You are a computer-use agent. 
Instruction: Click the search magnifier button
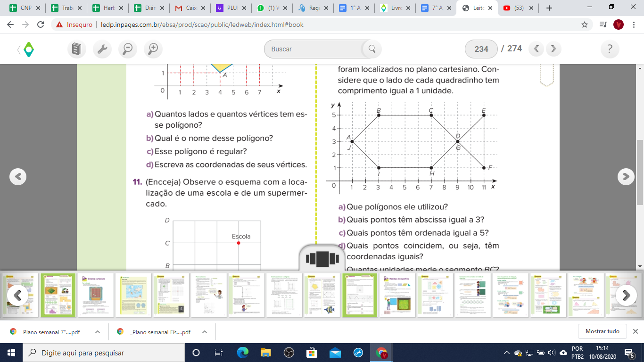(x=372, y=49)
